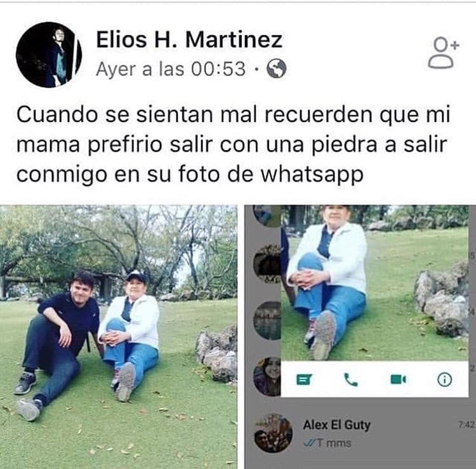476x469 pixels.
Task: Tap the green message icon in WhatsApp popup
Action: click(x=303, y=379)
